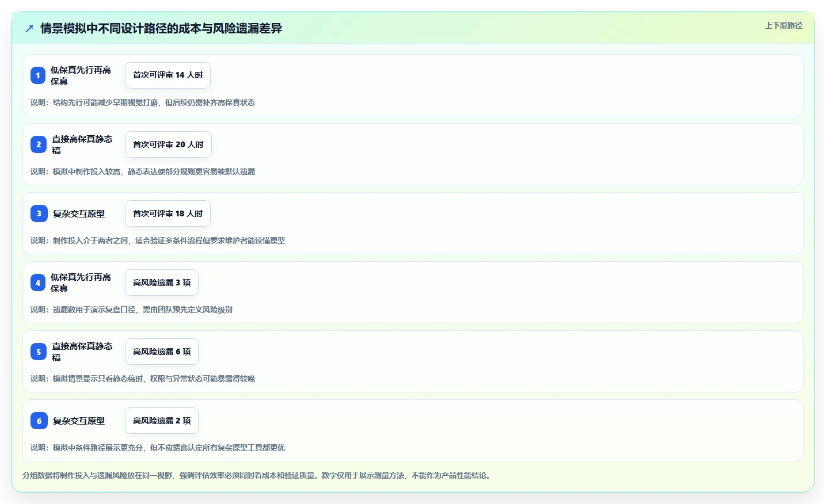Screen dimensions: 826x504
Task: Click the 高风险遗漏 3 项 chip
Action: click(x=162, y=282)
